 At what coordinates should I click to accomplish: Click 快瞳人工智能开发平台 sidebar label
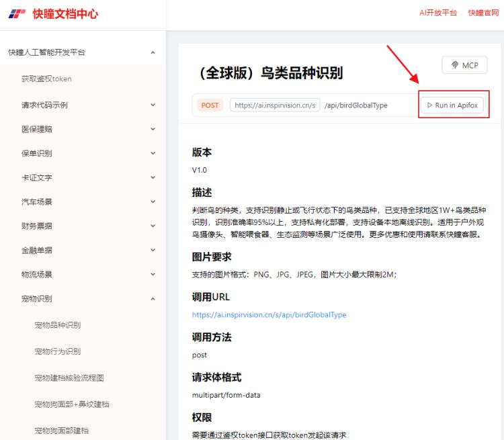point(46,52)
